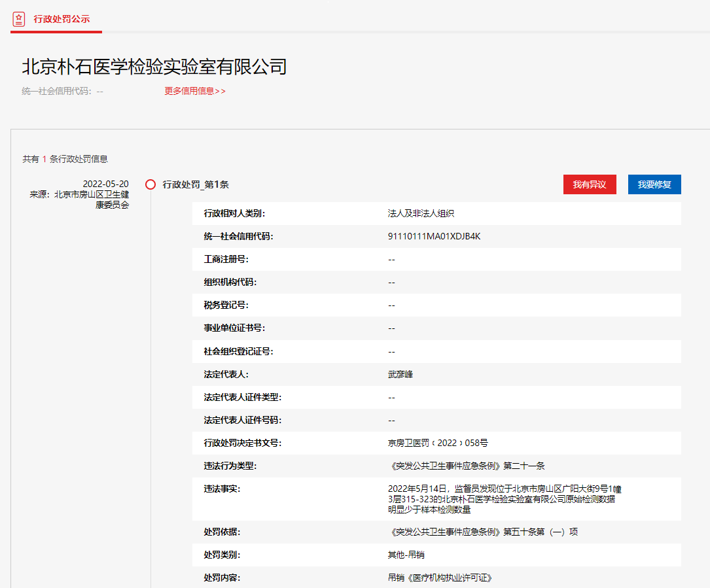Click the source 北京市房山区卫生健康委员会 text

(79, 199)
